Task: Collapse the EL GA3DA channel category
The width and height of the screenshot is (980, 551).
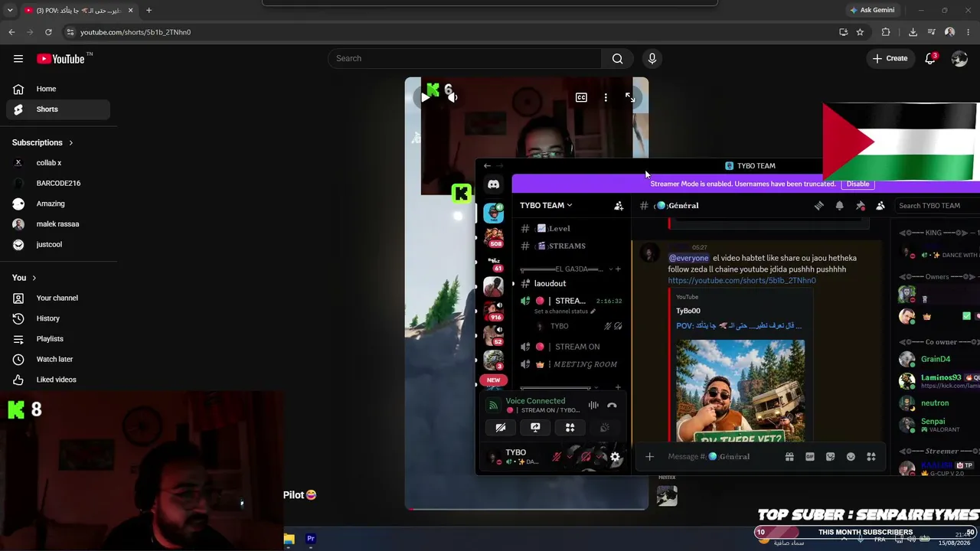Action: click(567, 269)
